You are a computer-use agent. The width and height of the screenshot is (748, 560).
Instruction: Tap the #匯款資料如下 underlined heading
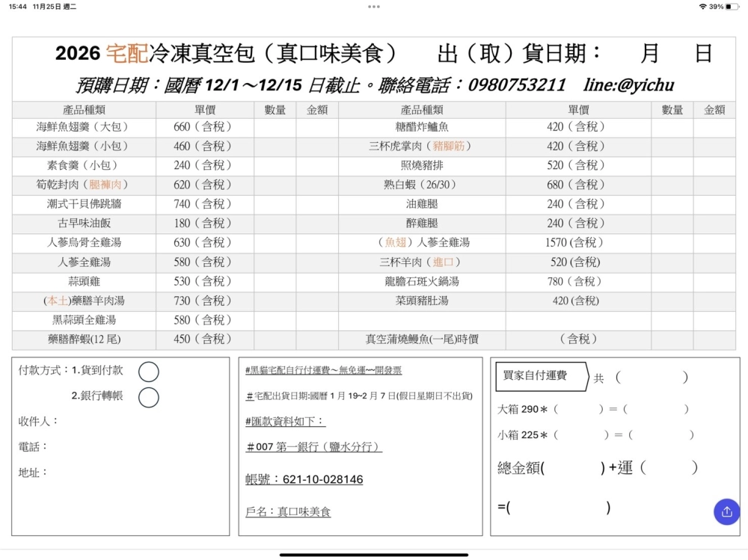(x=285, y=422)
